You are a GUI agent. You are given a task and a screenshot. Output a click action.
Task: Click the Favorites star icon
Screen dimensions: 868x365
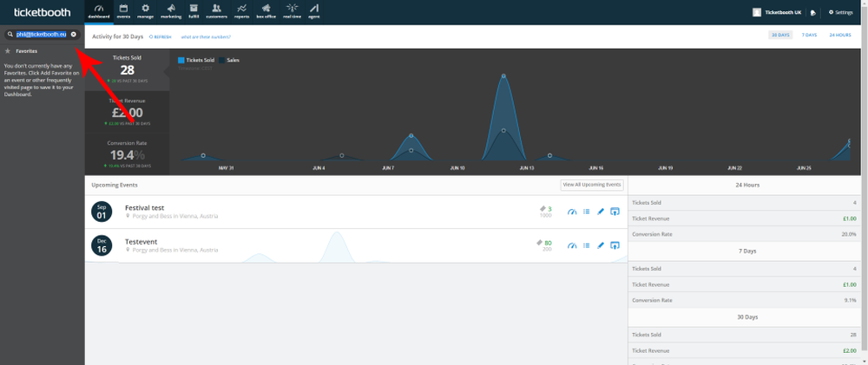pos(8,51)
